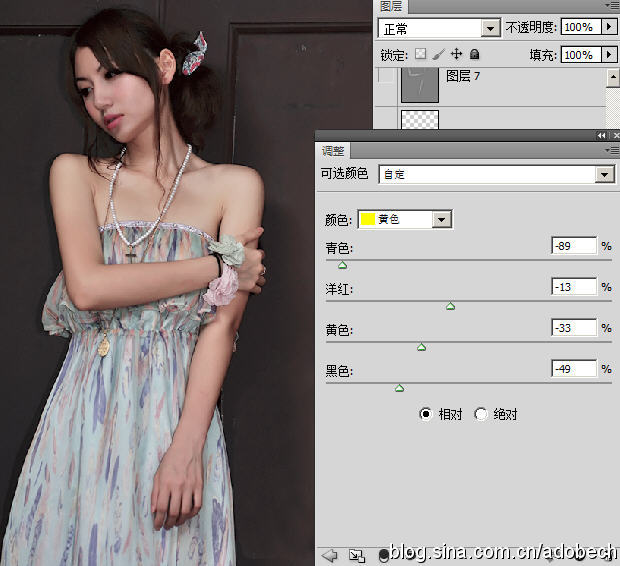Click the expanded view icon in Adjustments footer

(356, 554)
